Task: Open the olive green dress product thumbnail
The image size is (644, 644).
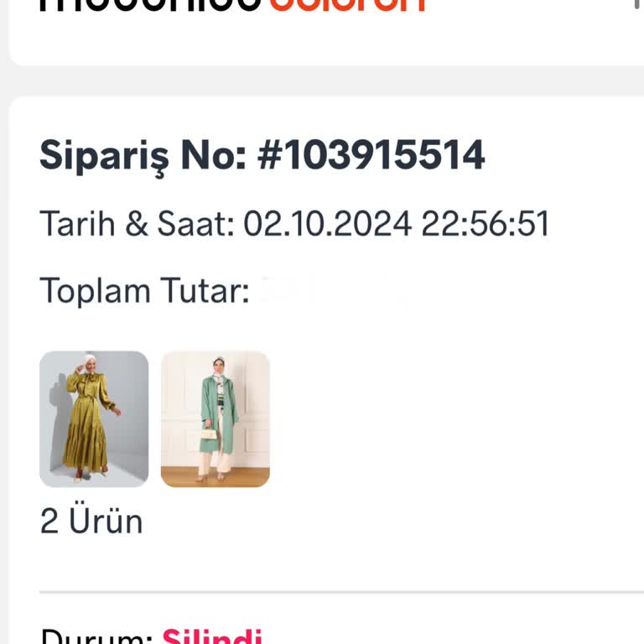Action: click(94, 418)
